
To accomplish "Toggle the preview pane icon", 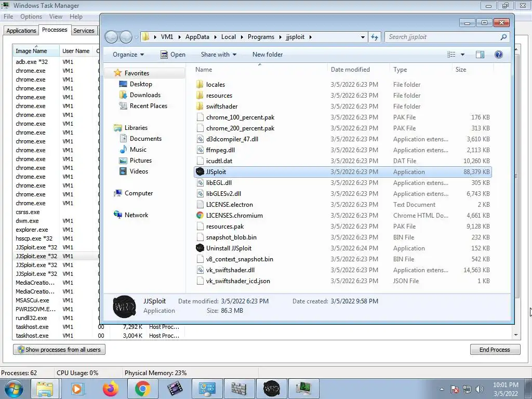I will [480, 54].
